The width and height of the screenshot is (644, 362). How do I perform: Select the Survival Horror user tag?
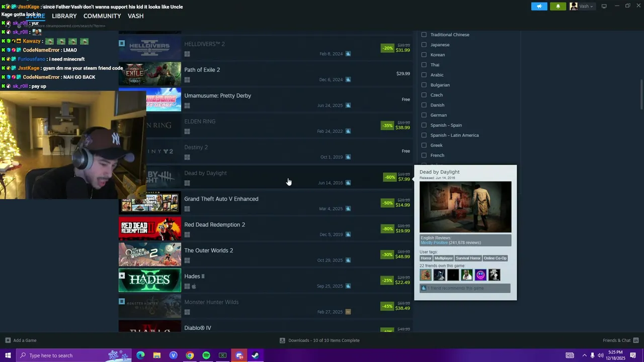pos(468,258)
